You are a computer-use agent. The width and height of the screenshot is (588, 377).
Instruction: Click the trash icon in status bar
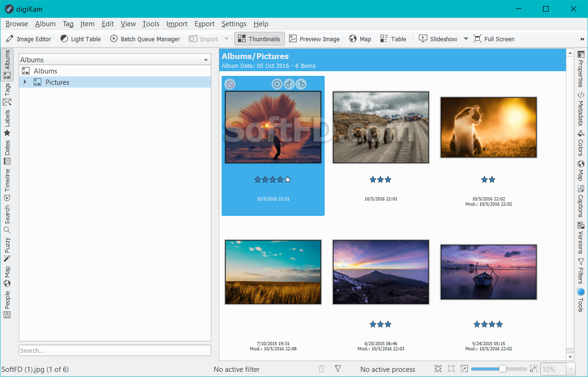[321, 369]
